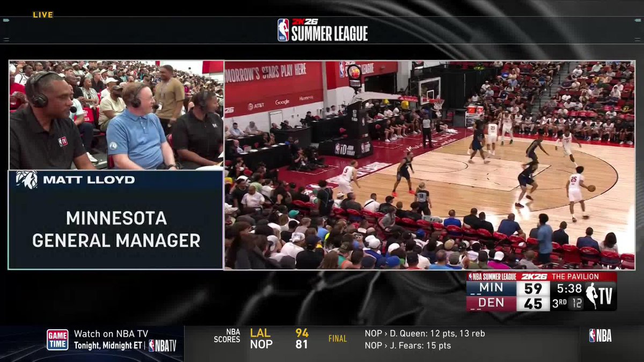
Task: Click the GAME TIME logo
Action: [57, 339]
